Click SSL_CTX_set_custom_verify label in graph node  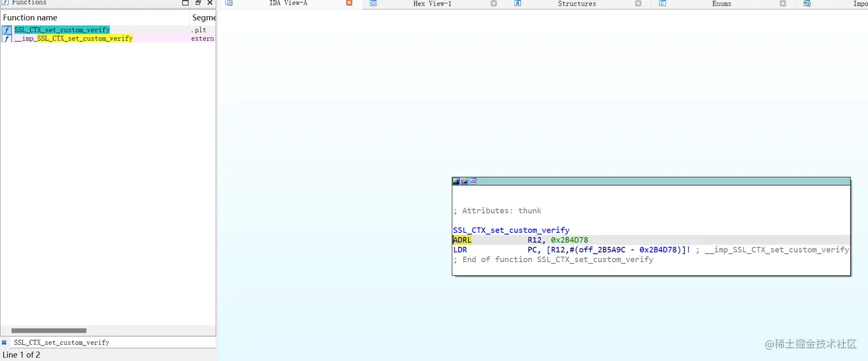[511, 230]
